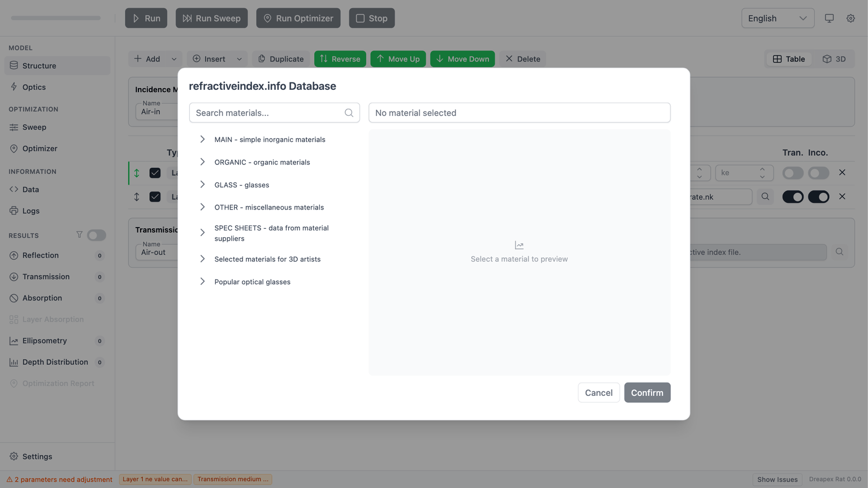Viewport: 868px width, 488px height.
Task: Open Optics in the sidebar
Action: pos(34,87)
